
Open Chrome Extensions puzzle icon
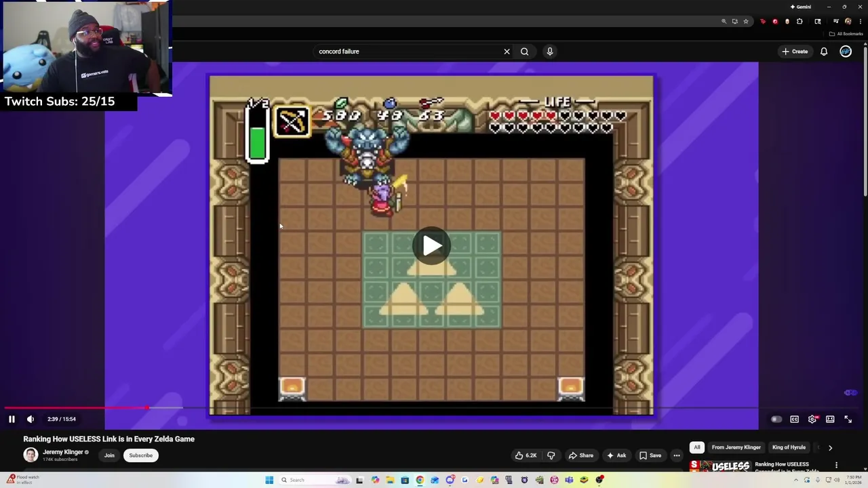click(x=800, y=22)
